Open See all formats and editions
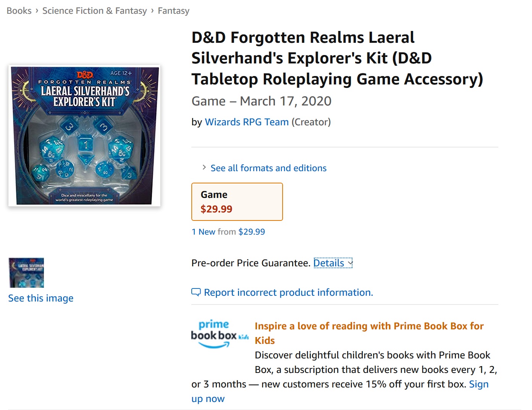Viewport: 532px width, 410px height. (268, 168)
